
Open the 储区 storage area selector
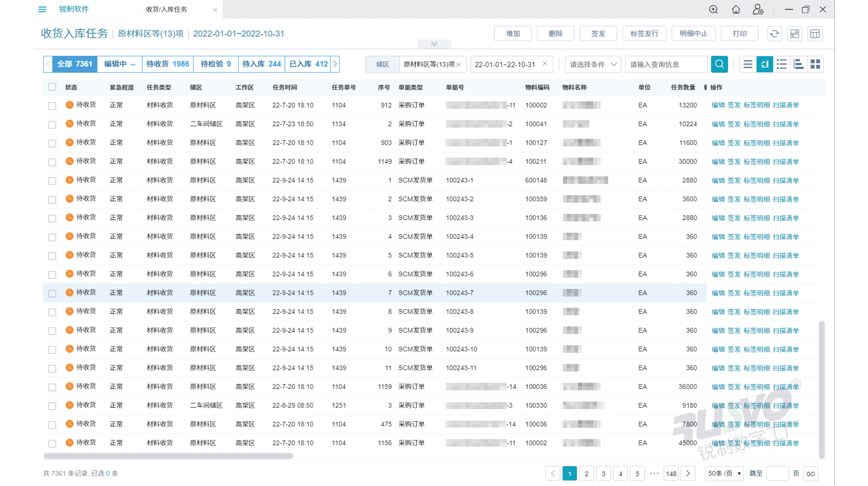click(382, 64)
